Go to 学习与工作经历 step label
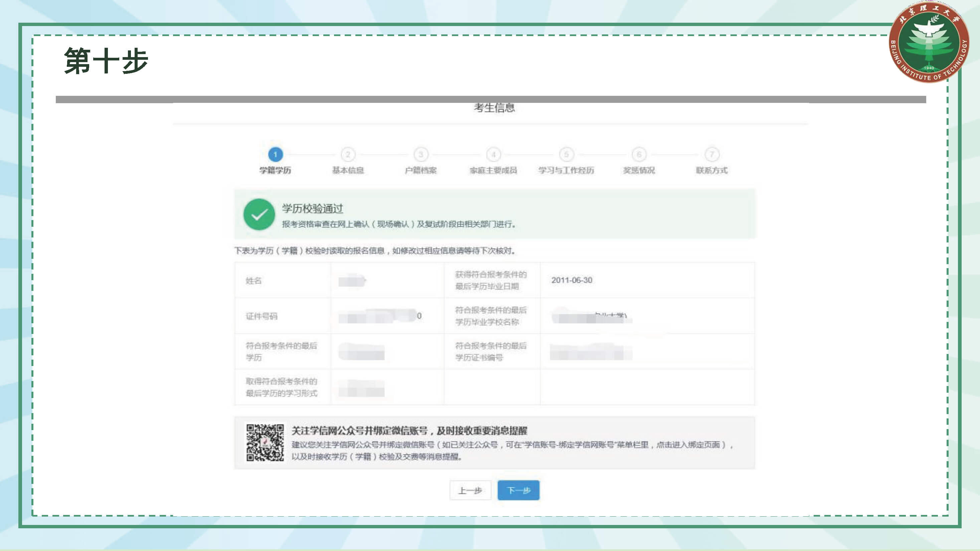The image size is (980, 551). tap(566, 170)
